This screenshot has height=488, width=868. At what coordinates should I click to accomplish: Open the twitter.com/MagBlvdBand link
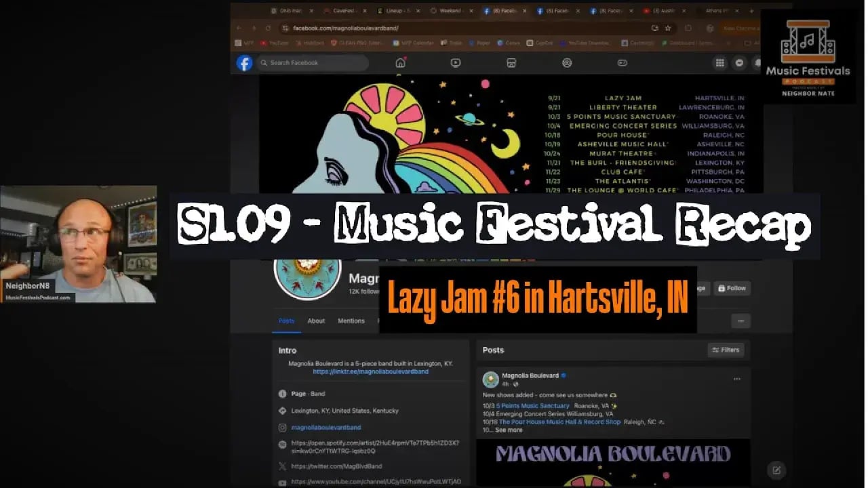(336, 466)
